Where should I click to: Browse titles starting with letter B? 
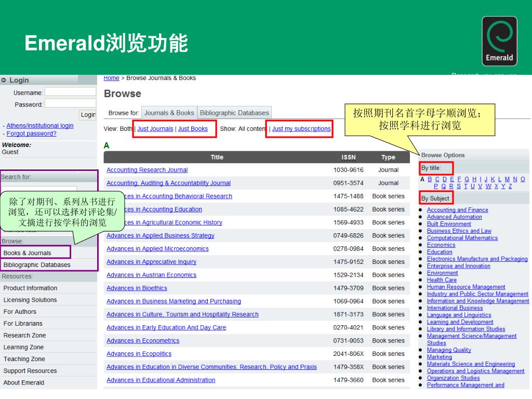click(430, 179)
